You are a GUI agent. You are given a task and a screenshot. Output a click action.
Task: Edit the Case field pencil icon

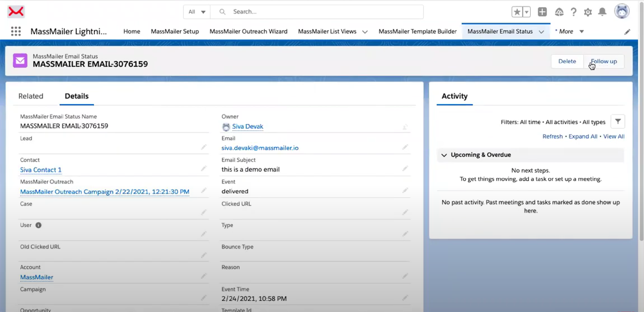pyautogui.click(x=204, y=212)
